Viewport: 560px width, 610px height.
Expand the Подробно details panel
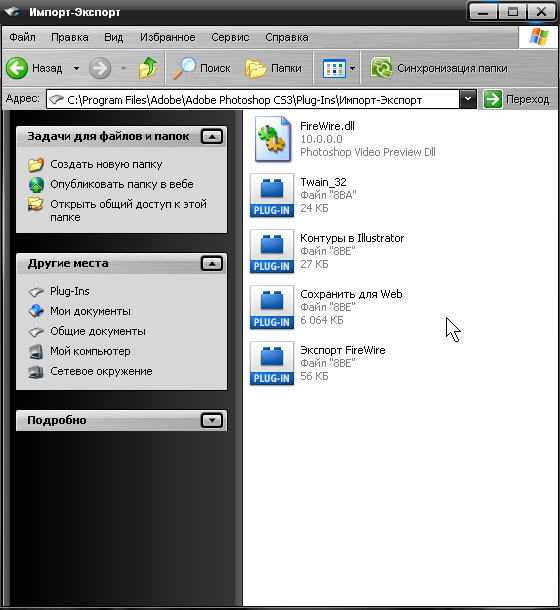[x=212, y=420]
